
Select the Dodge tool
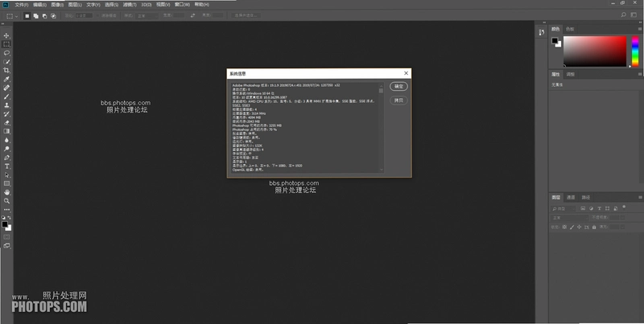point(6,149)
